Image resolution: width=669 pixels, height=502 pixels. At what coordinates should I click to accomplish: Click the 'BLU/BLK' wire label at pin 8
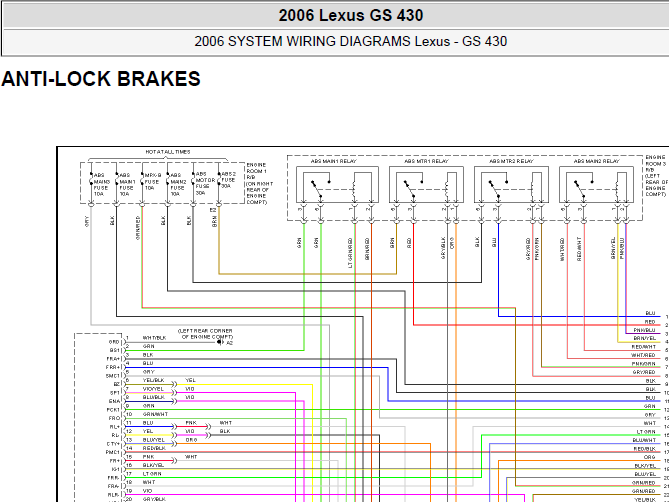[153, 397]
